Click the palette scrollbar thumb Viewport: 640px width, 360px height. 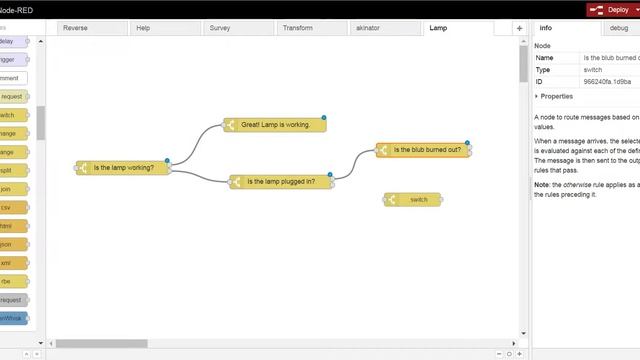tap(40, 123)
